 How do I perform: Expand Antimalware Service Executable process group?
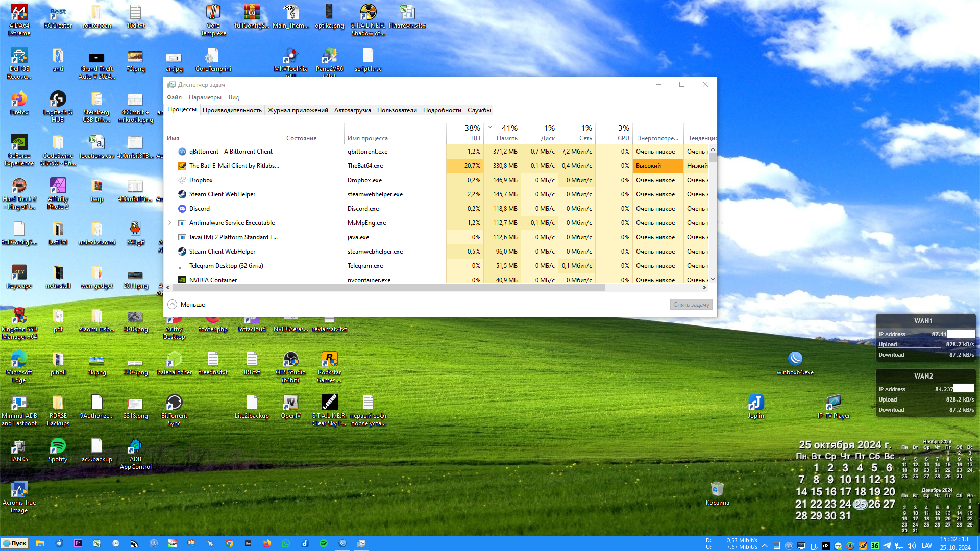point(170,223)
